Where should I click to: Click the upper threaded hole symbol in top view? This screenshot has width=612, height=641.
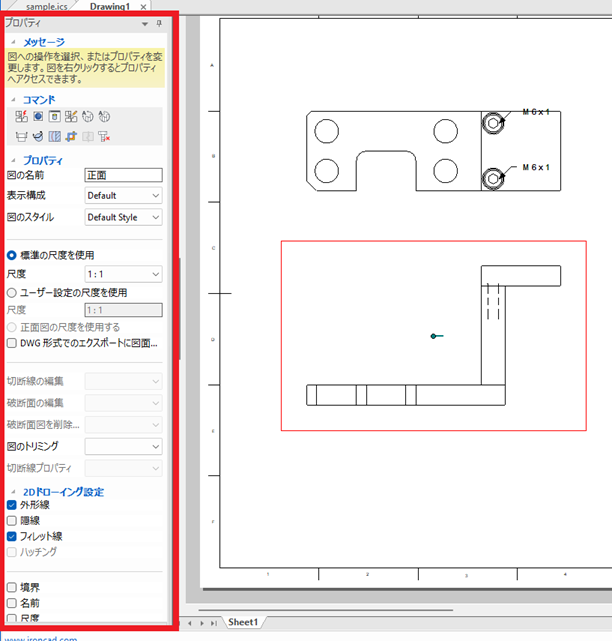click(493, 123)
